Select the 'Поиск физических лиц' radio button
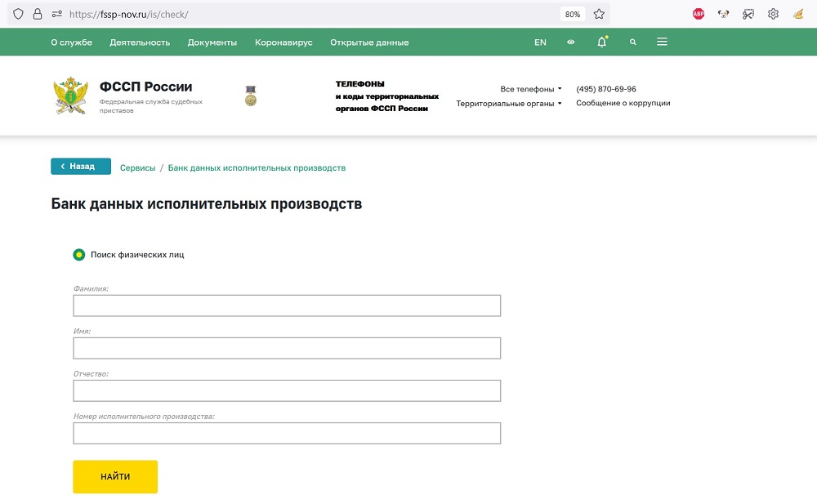 point(79,255)
